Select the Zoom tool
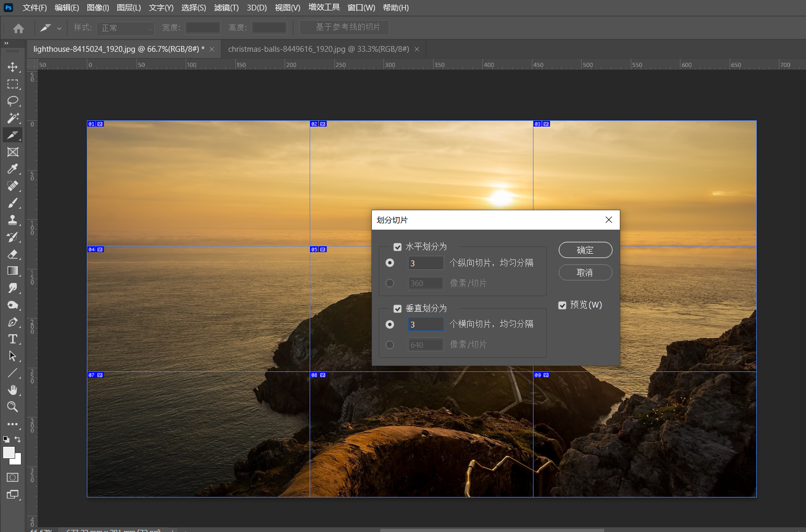 click(x=13, y=407)
